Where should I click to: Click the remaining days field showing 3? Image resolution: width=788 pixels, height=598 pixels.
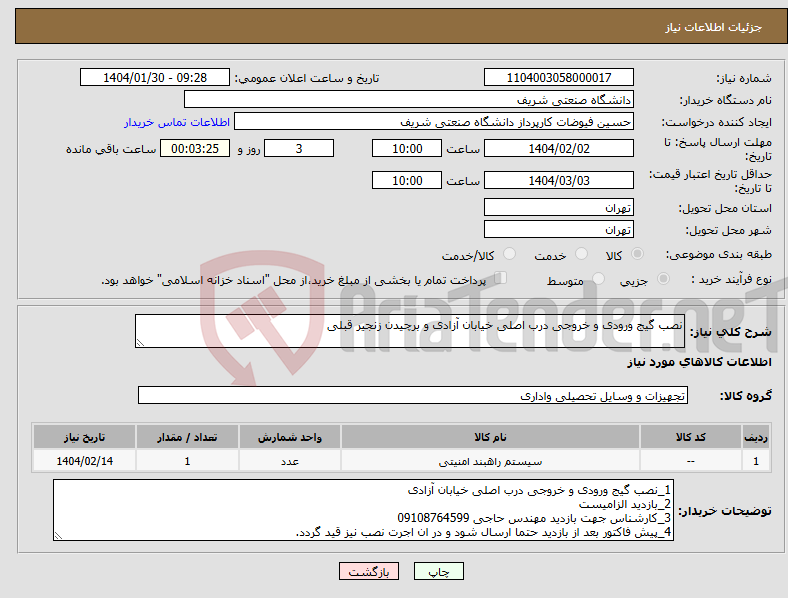pos(299,148)
